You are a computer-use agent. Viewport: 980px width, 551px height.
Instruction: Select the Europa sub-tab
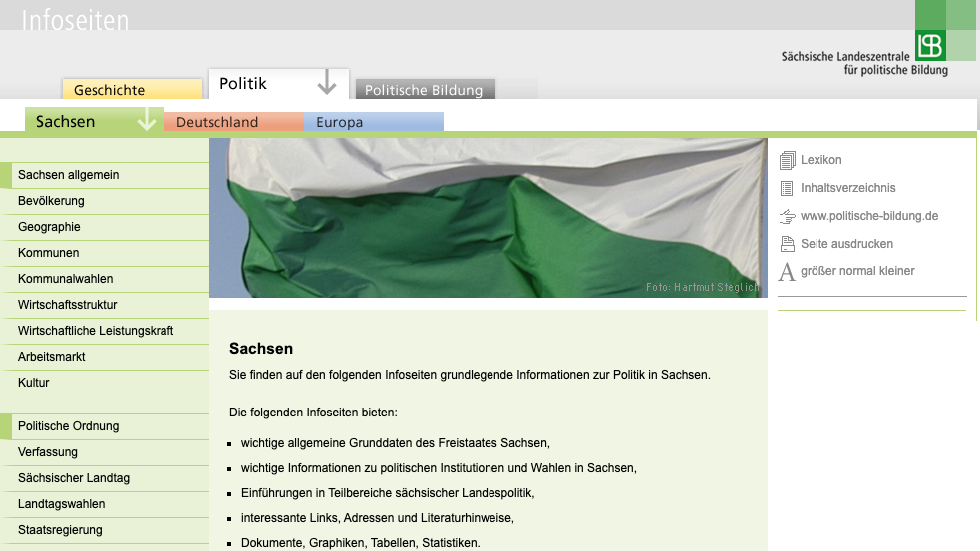tap(340, 122)
